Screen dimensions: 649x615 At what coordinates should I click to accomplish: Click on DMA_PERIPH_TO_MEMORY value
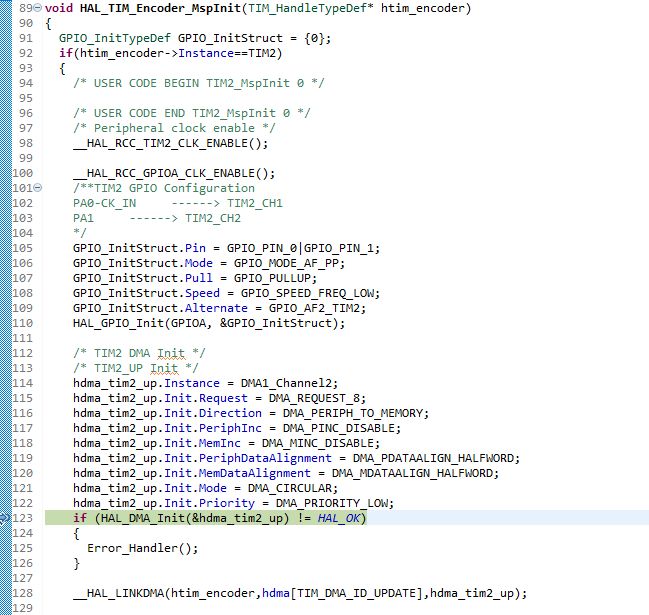tap(353, 413)
